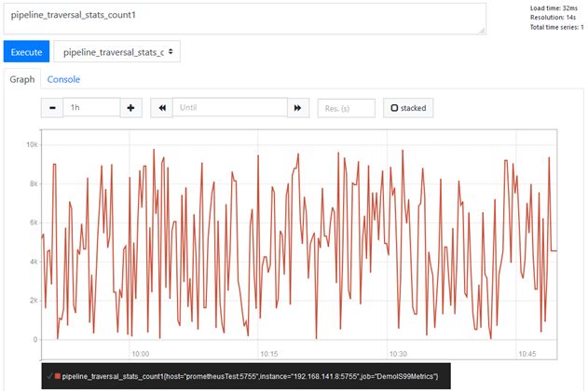Focus the query expression text box
Viewport: 588px width, 391px height.
click(245, 19)
